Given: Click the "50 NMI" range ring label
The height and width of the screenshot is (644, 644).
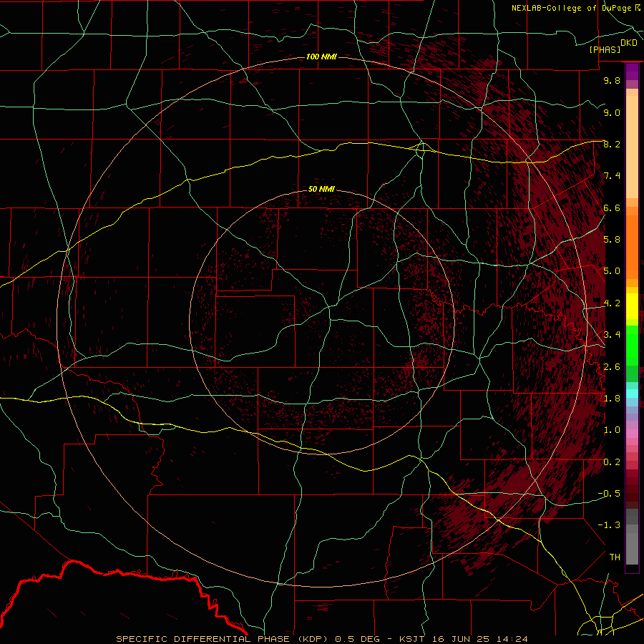Looking at the screenshot, I should point(321,189).
